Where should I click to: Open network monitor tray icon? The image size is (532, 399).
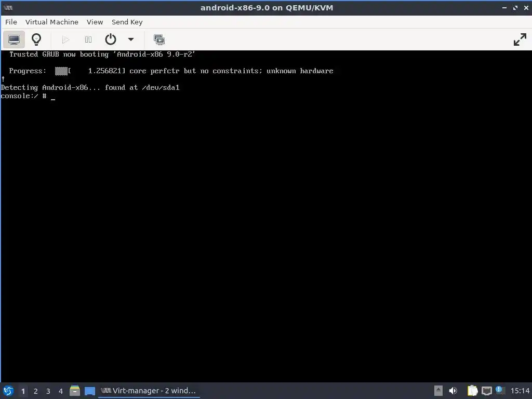[486, 391]
